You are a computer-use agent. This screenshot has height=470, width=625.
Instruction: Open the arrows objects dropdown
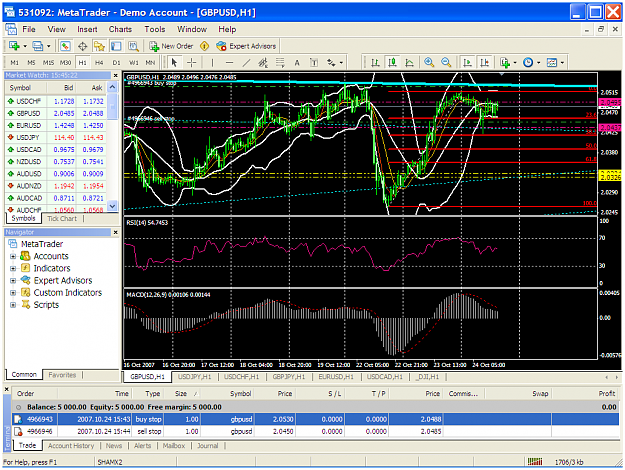pyautogui.click(x=341, y=63)
